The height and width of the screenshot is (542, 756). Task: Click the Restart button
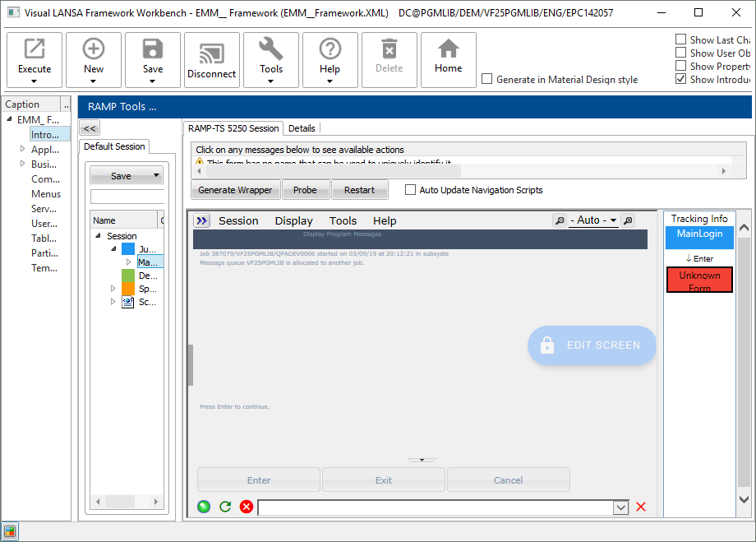coord(359,190)
